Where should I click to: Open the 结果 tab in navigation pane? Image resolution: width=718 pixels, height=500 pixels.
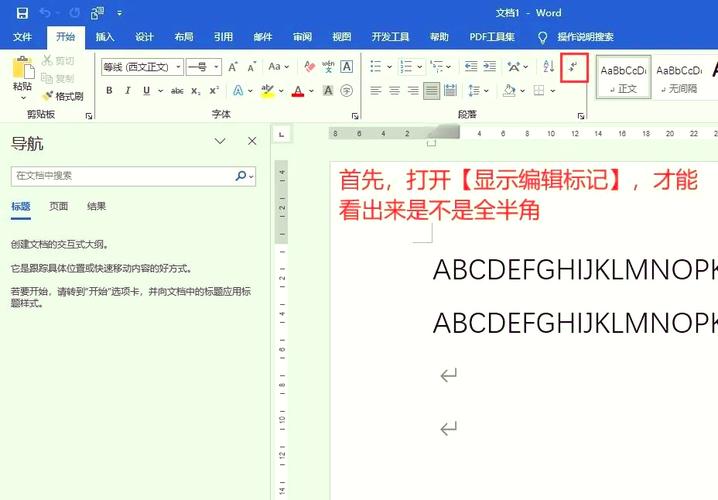coord(96,207)
